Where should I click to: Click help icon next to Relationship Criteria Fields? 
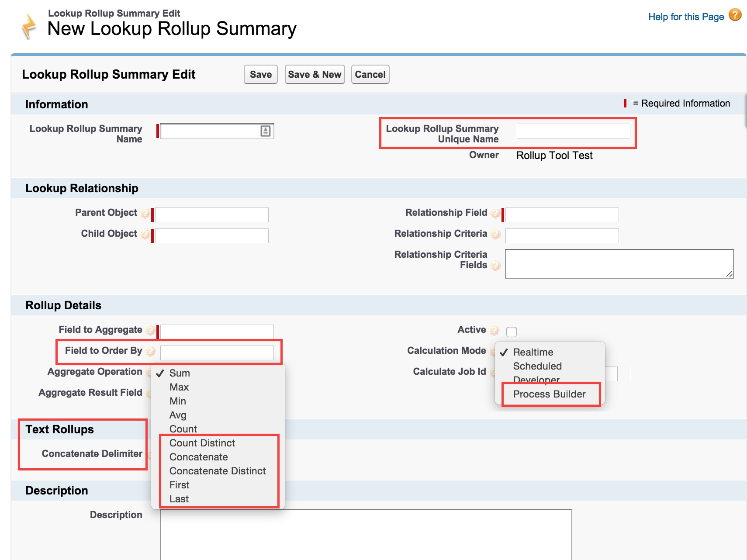click(x=495, y=266)
